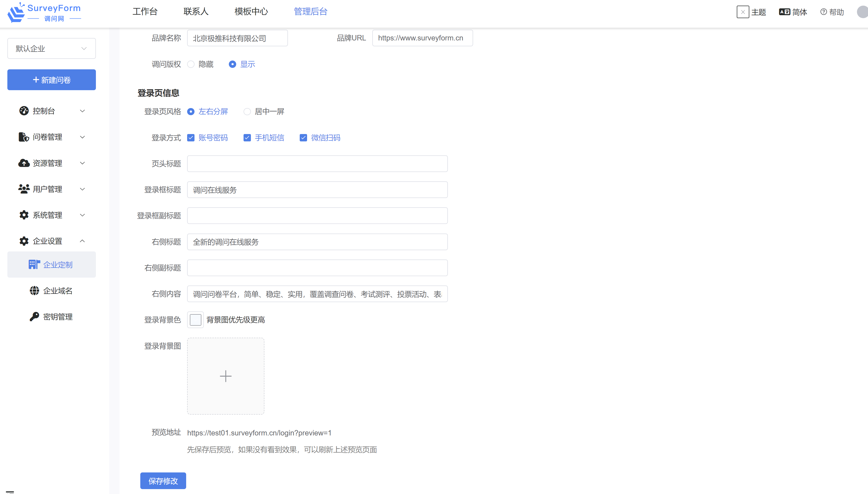Uncheck 微信扫码 login method
The width and height of the screenshot is (868, 494).
[303, 138]
